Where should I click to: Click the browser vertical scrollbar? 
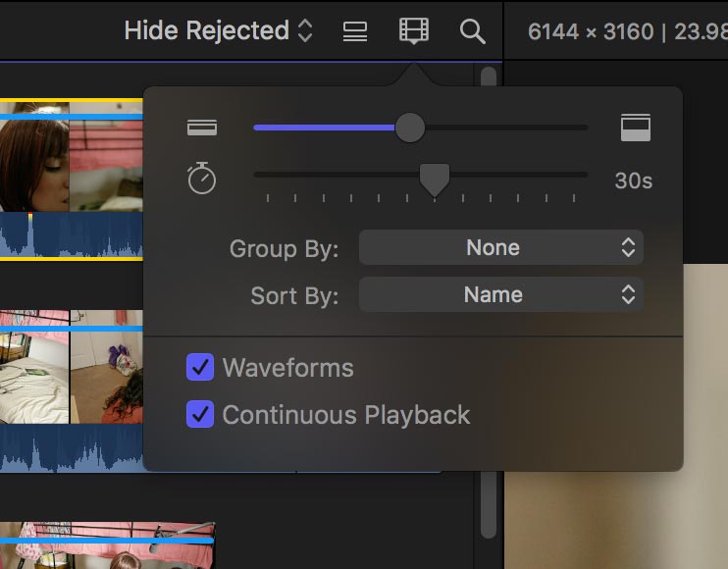(489, 302)
